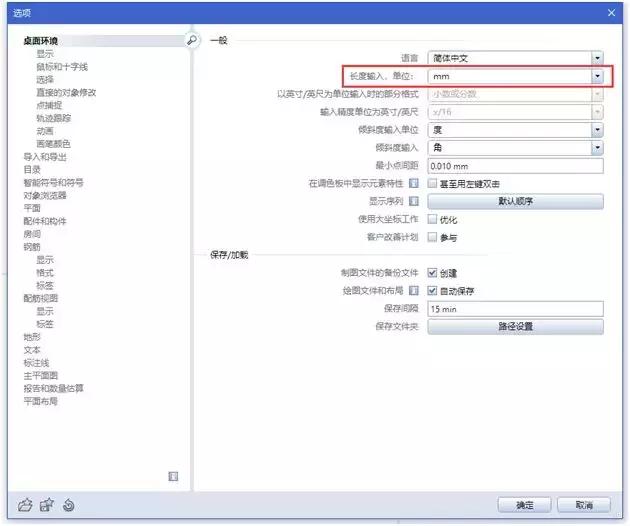The height and width of the screenshot is (526, 630).
Task: Select 平面 in the tree
Action: click(32, 208)
